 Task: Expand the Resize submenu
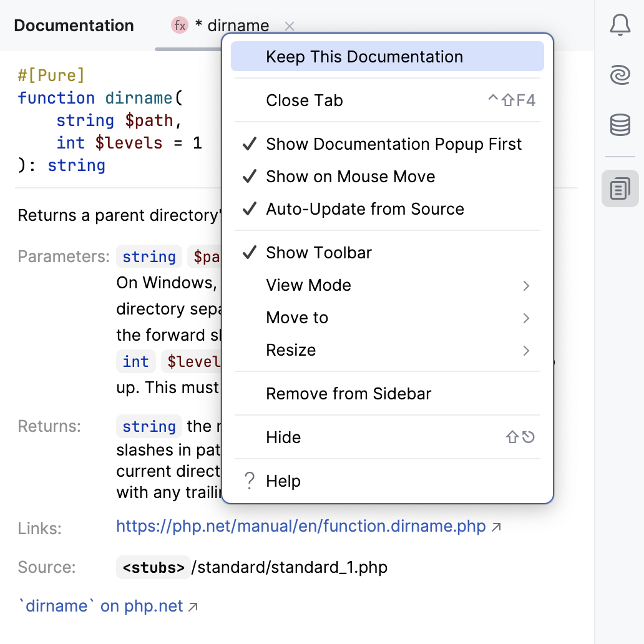(x=291, y=349)
